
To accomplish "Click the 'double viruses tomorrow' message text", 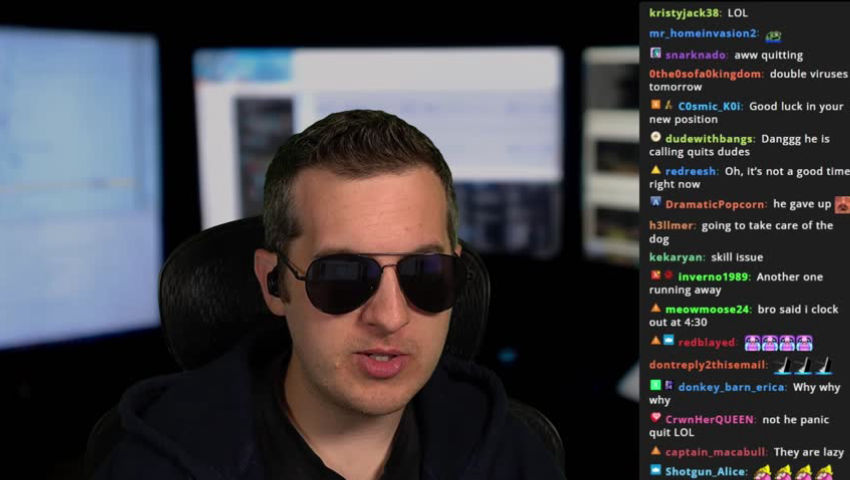I will point(748,80).
